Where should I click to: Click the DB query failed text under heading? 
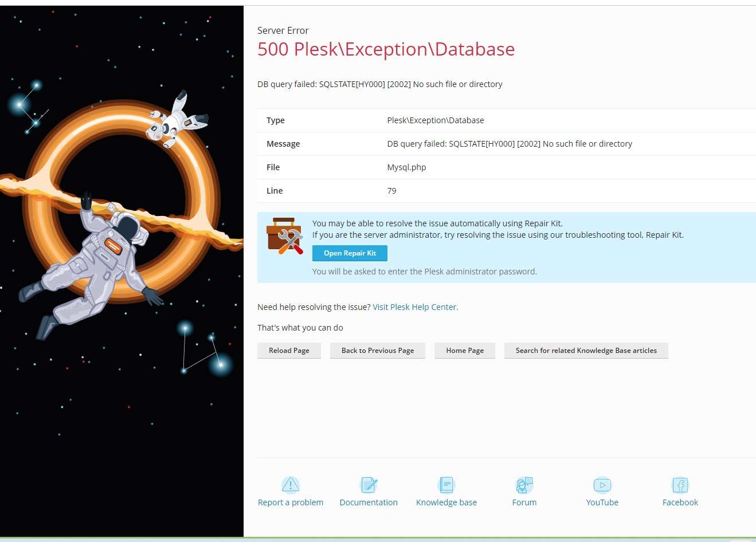coord(380,84)
